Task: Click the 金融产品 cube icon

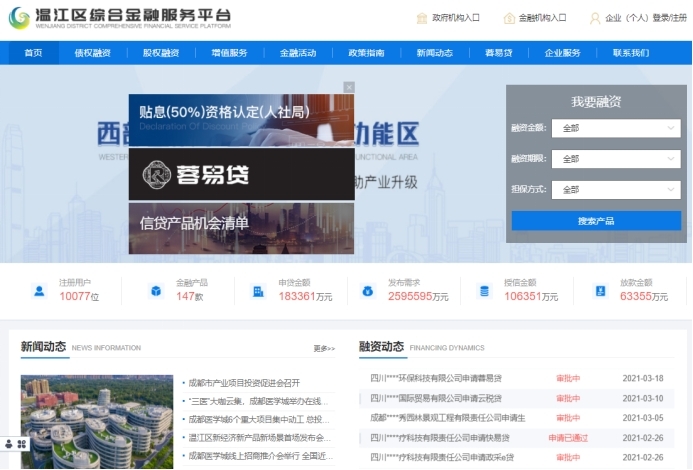Action: point(156,291)
